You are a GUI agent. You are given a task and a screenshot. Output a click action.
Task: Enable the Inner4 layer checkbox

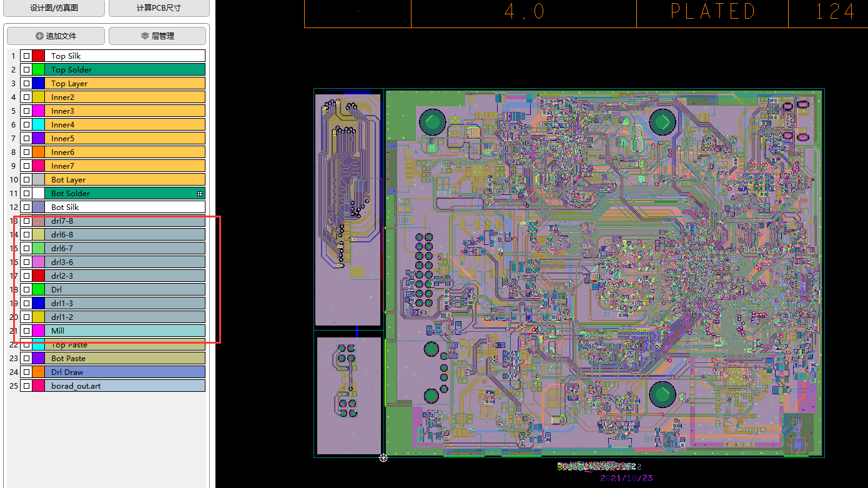(26, 125)
